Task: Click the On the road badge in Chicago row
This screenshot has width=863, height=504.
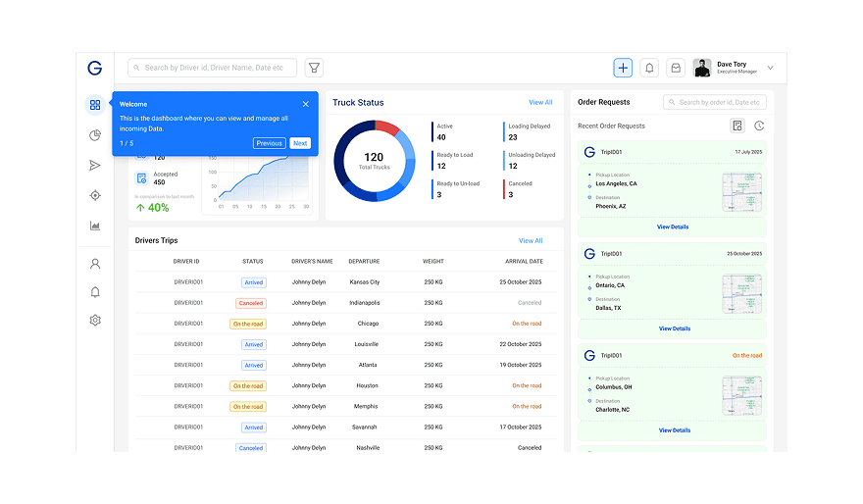Action: pos(248,325)
